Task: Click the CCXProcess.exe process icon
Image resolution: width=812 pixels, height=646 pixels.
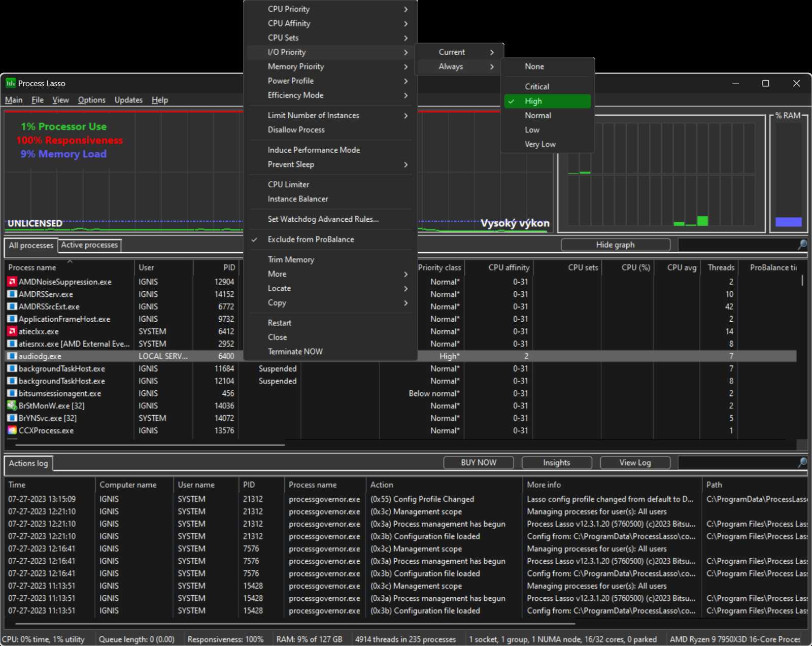Action: coord(12,430)
